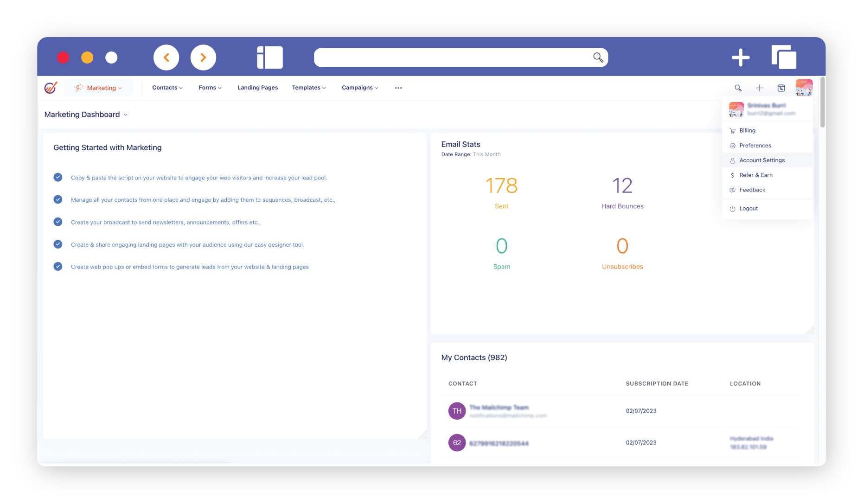Click the app logo icon

click(x=51, y=88)
